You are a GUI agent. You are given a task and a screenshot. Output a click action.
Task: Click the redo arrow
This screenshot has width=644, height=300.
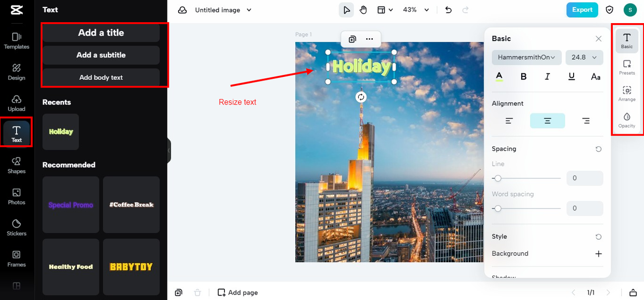pyautogui.click(x=465, y=10)
